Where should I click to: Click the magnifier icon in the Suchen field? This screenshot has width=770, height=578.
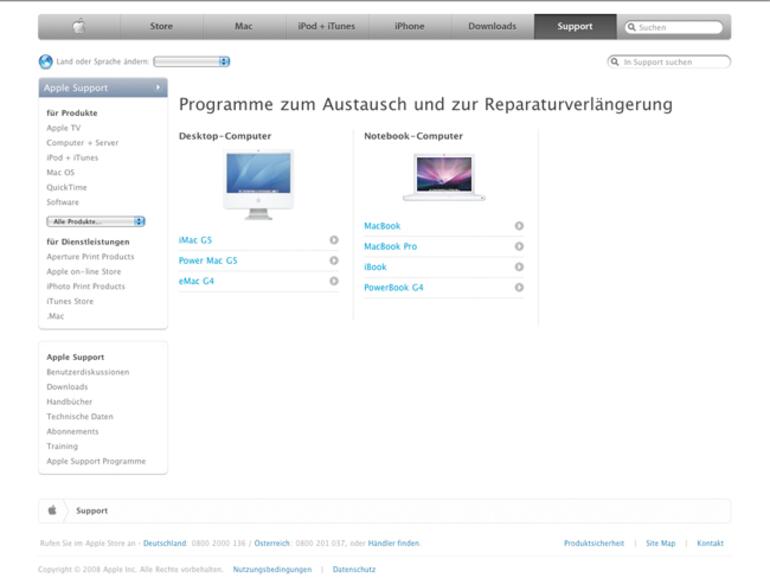632,27
